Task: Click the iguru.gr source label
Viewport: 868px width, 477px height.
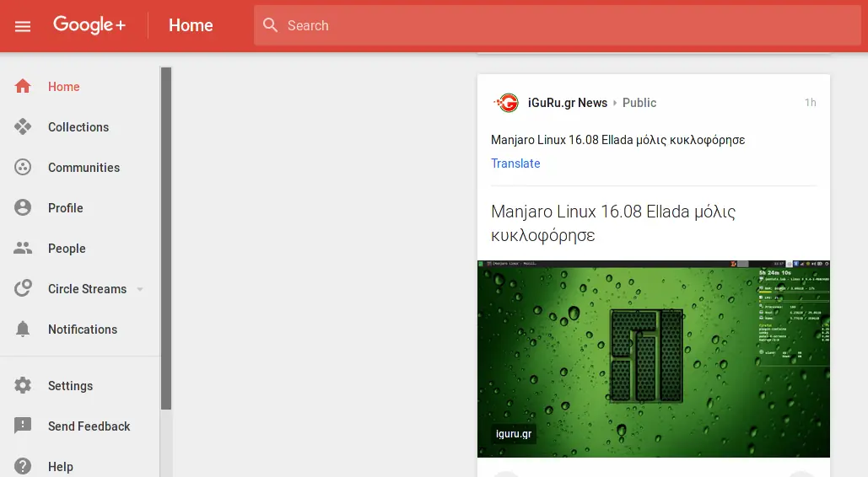Action: [x=514, y=434]
